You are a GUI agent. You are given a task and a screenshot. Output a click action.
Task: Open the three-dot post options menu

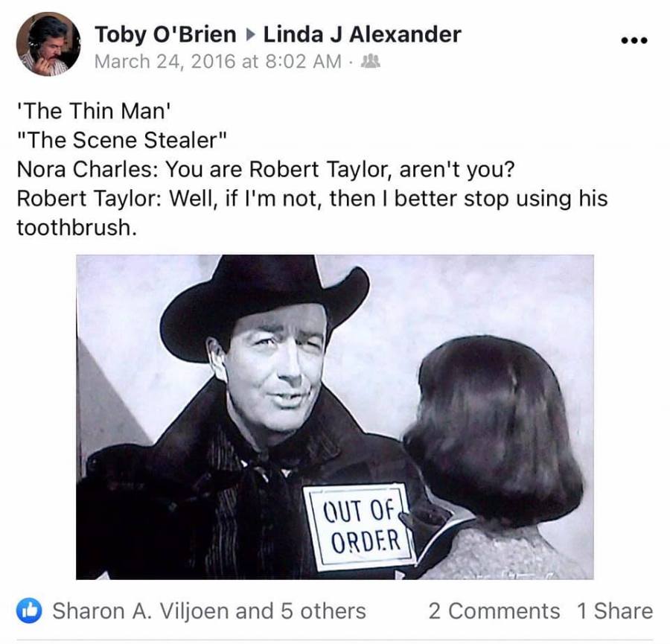(634, 41)
